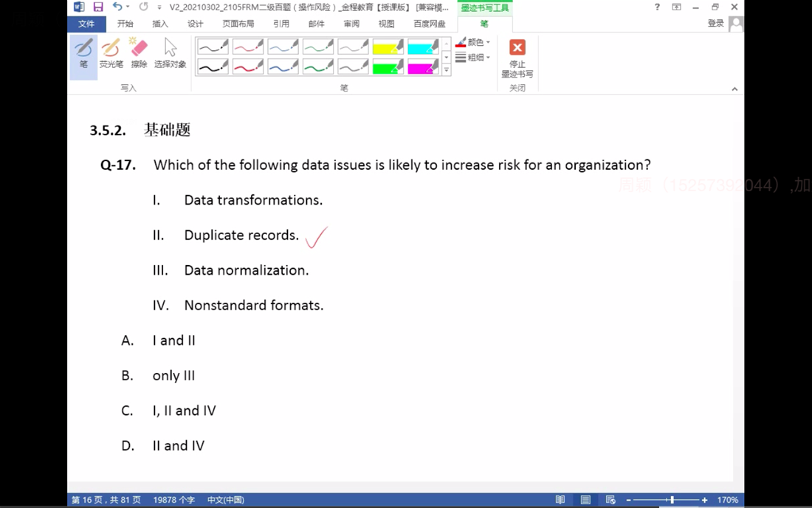Switch to the References (引用) tab
This screenshot has height=508, width=812.
coord(281,24)
